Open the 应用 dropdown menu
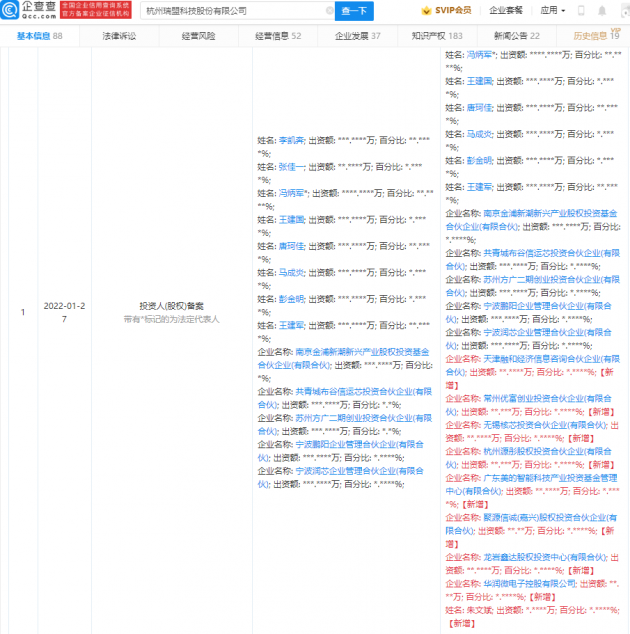The width and height of the screenshot is (630, 634). tap(553, 11)
